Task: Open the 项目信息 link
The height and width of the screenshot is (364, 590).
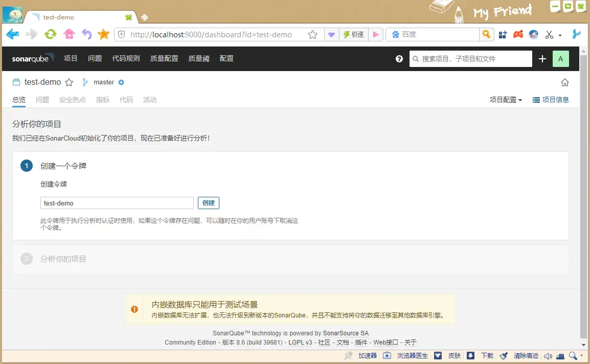Action: tap(551, 100)
